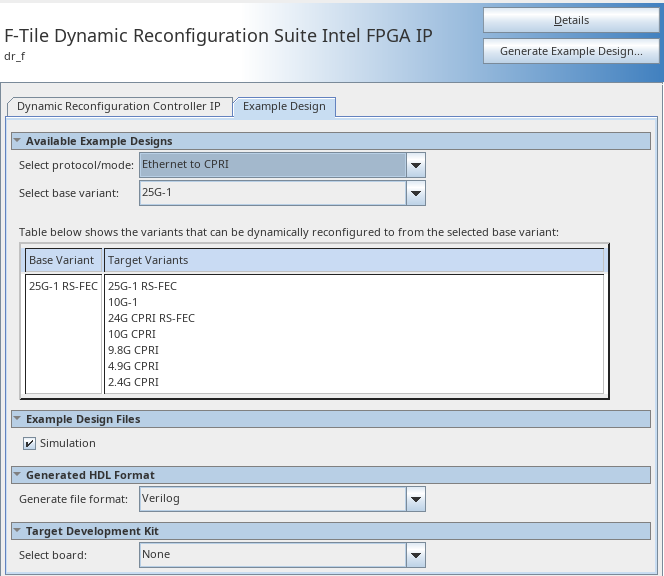Collapse the Target Development Kit section

click(17, 531)
